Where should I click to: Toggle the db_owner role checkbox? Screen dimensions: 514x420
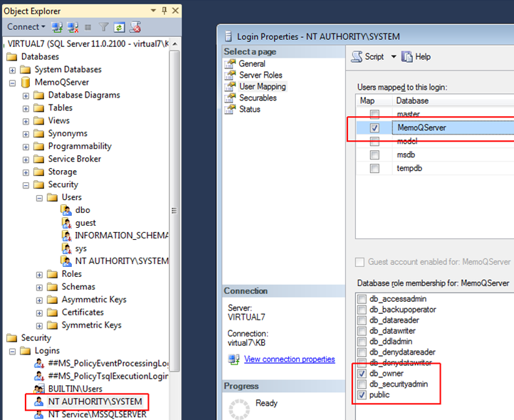tap(362, 374)
